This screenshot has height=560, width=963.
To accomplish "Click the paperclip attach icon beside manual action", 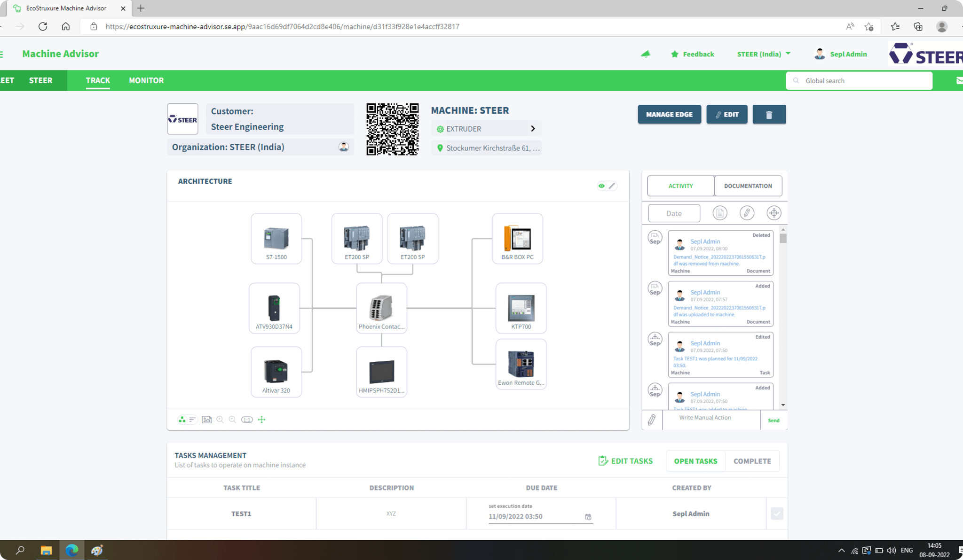I will (652, 420).
